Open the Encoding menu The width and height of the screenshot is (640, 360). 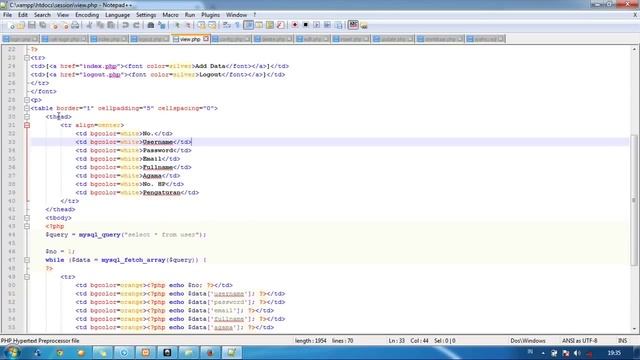click(87, 15)
